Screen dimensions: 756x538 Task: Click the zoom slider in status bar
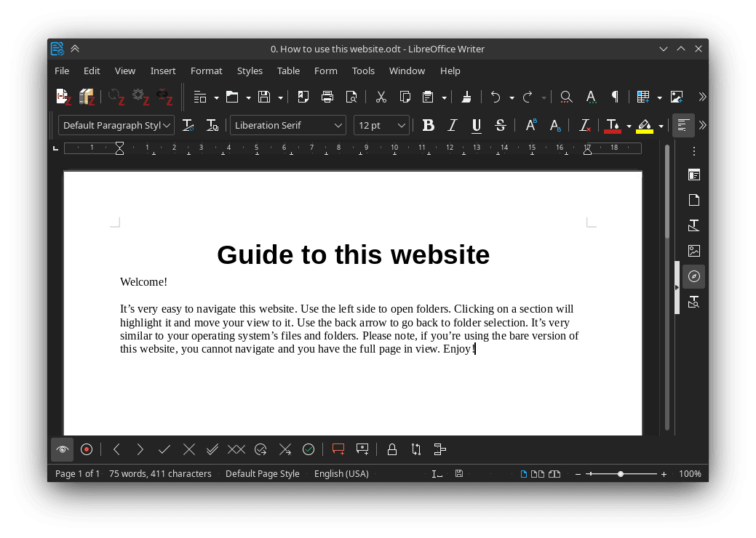click(x=621, y=474)
